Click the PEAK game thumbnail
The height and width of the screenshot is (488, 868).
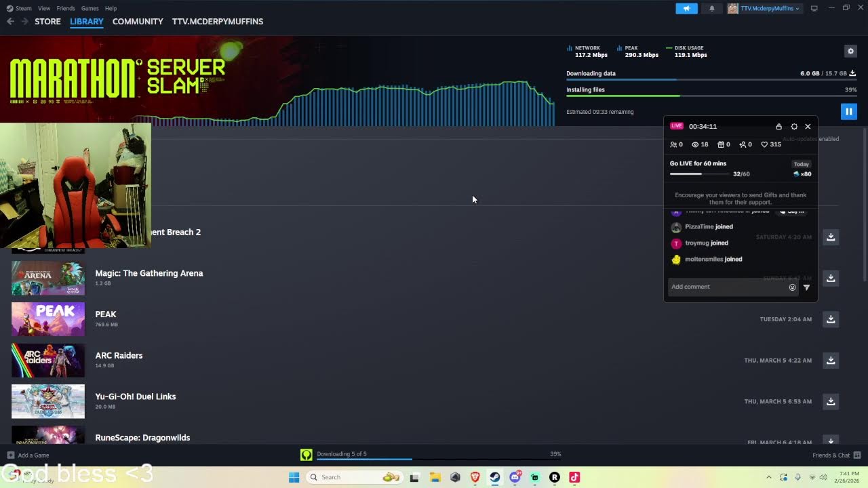tap(48, 319)
